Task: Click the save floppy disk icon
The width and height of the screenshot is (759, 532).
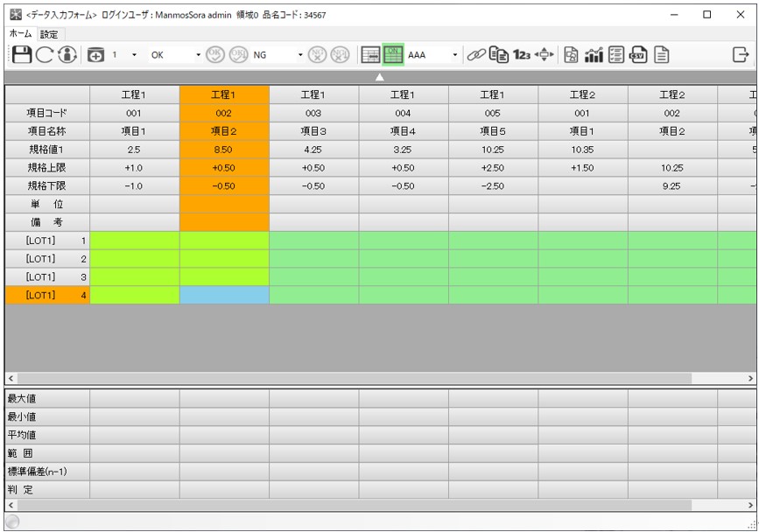Action: 22,55
